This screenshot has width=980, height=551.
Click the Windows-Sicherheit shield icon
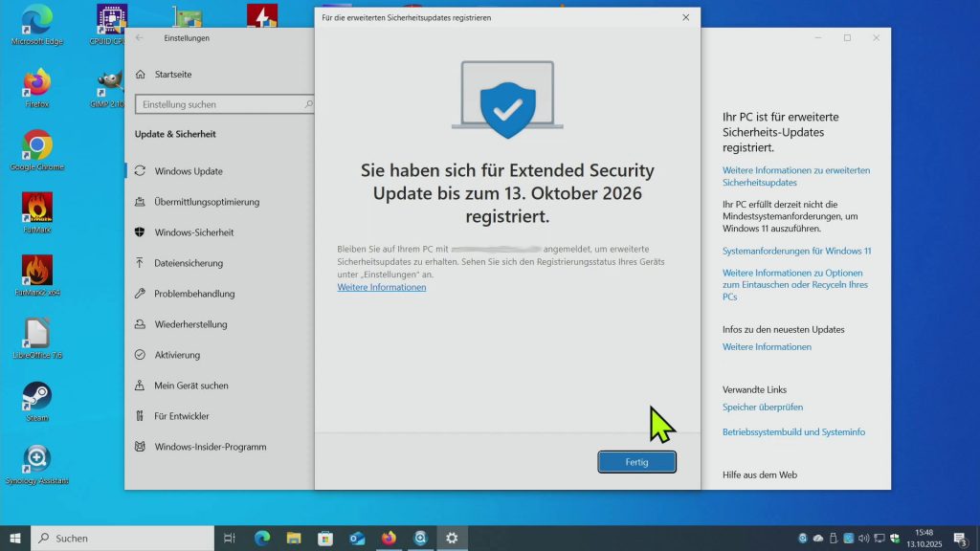(x=140, y=232)
